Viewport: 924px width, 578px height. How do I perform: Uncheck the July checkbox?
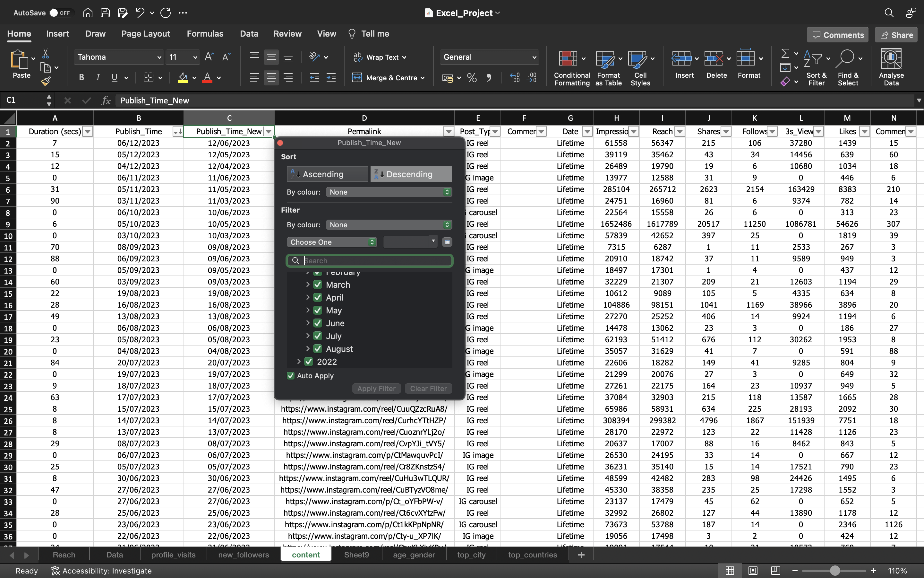pos(317,336)
